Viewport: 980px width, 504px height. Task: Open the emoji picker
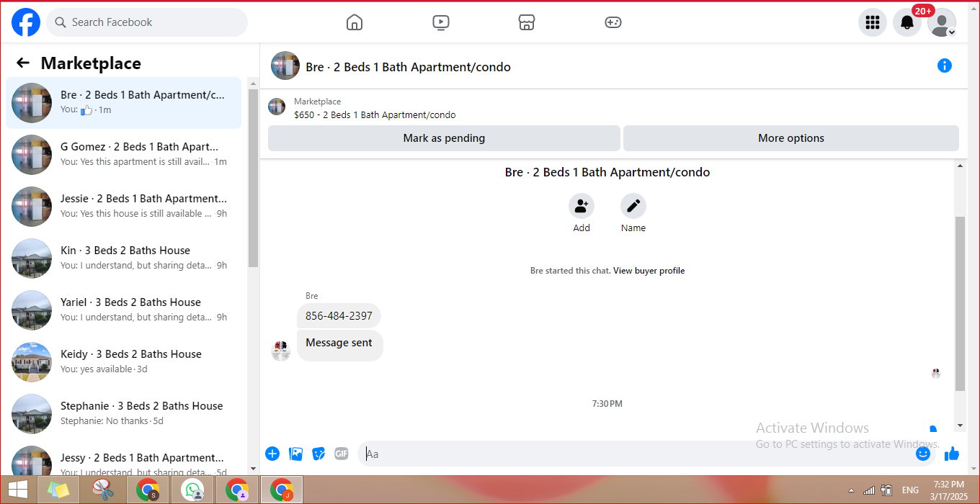[x=923, y=454]
